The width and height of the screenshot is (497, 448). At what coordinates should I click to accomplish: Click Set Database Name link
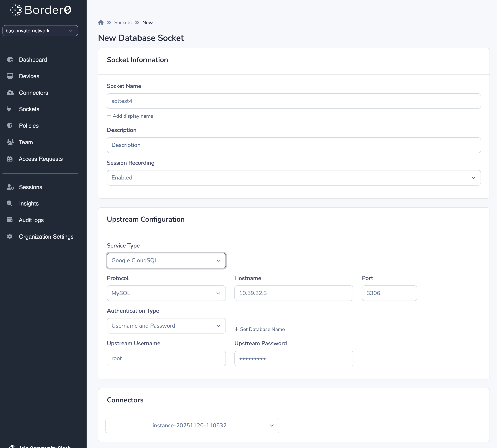pos(260,329)
